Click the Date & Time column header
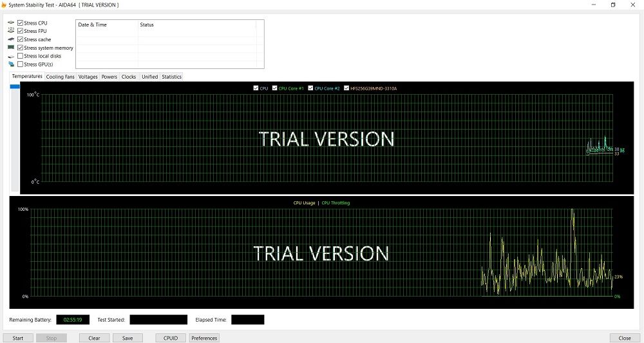Screen dimensions: 644x343 click(x=107, y=24)
